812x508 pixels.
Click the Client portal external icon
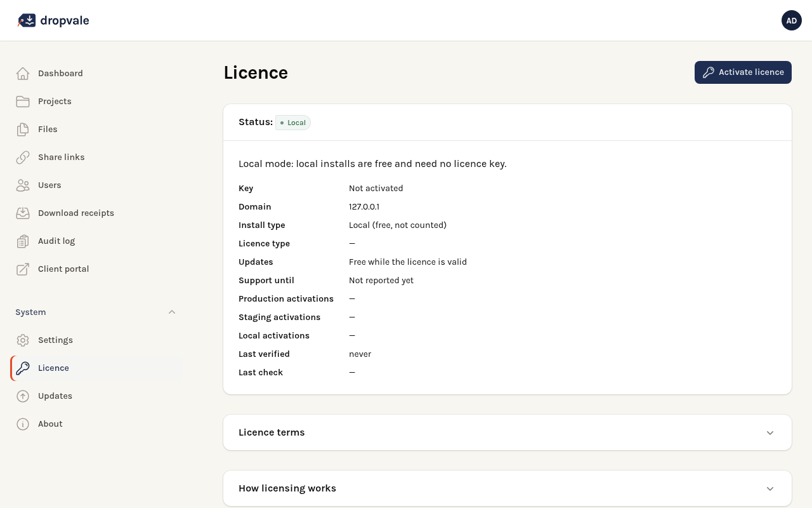(x=23, y=269)
